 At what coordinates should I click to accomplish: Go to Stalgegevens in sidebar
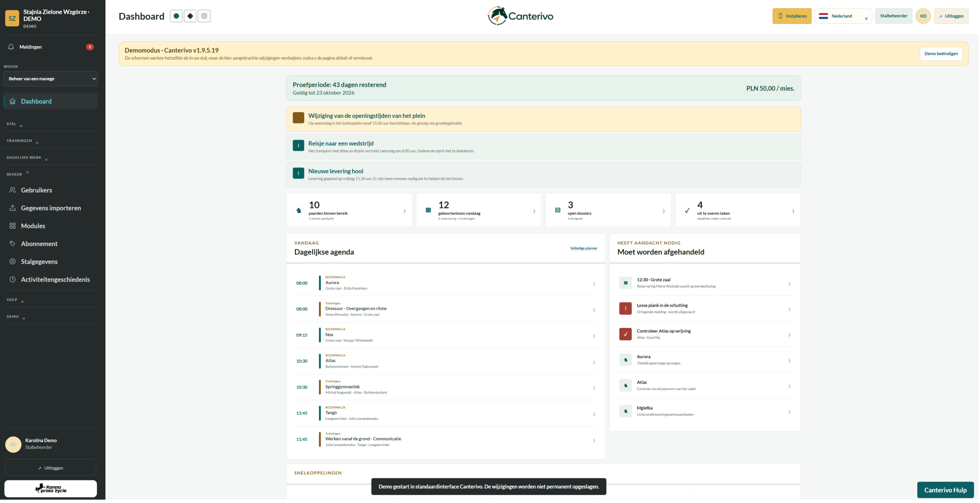click(51, 262)
